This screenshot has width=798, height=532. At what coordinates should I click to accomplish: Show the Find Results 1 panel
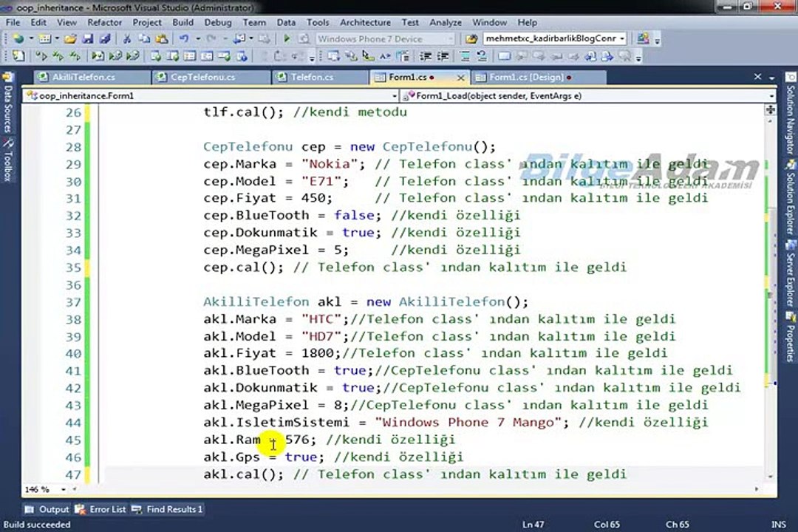[x=168, y=509]
